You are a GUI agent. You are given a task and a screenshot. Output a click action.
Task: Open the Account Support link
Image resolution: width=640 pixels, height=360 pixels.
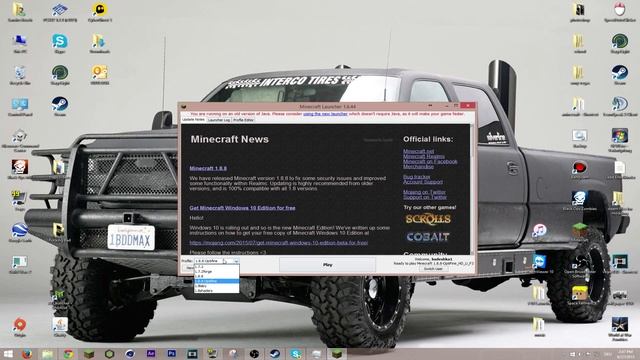[x=423, y=182]
